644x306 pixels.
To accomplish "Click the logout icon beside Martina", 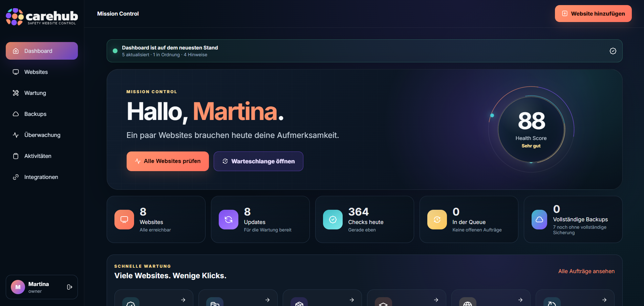I will click(x=70, y=287).
